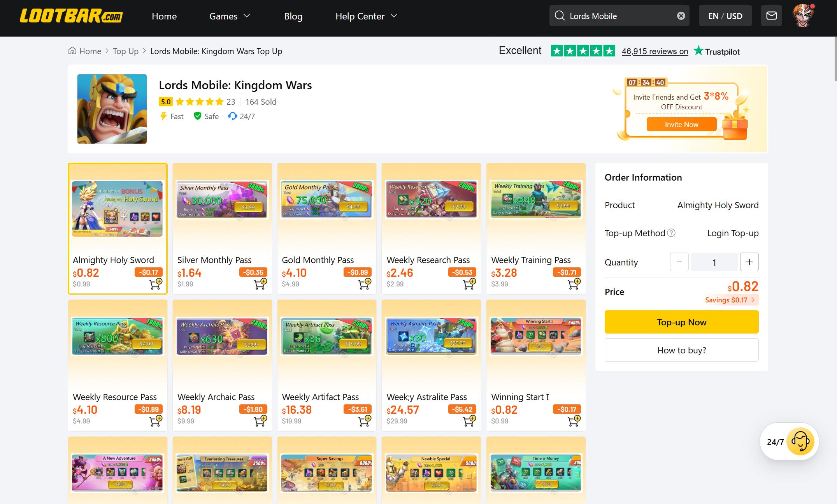The width and height of the screenshot is (837, 504).
Task: Click the Top-up Method help icon
Action: [671, 233]
